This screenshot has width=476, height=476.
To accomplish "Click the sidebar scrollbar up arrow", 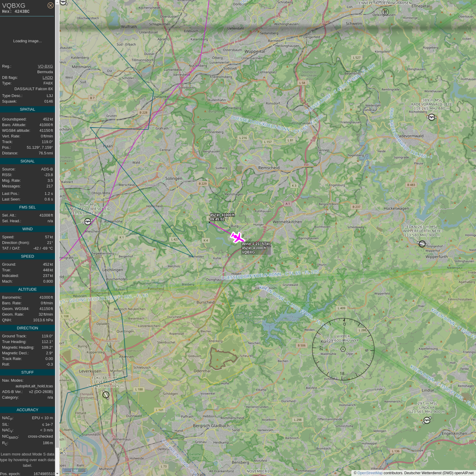I will pyautogui.click(x=57, y=2).
